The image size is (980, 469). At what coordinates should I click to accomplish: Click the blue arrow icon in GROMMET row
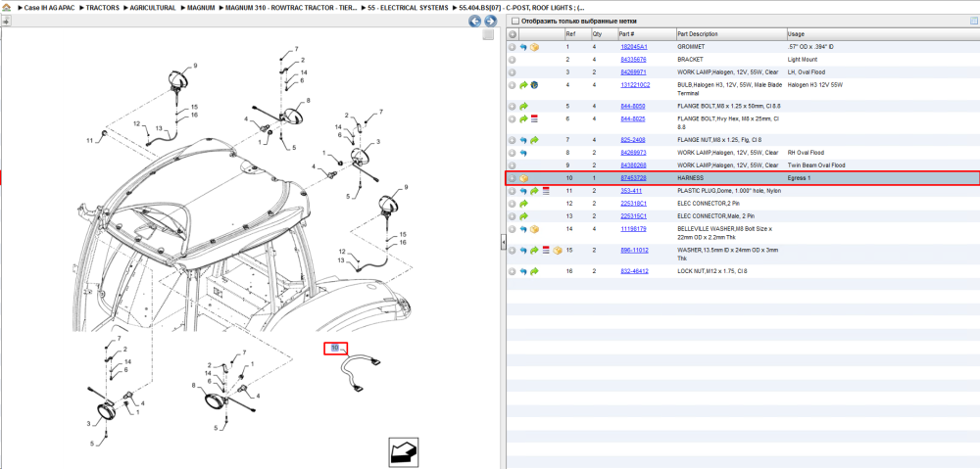tap(523, 47)
